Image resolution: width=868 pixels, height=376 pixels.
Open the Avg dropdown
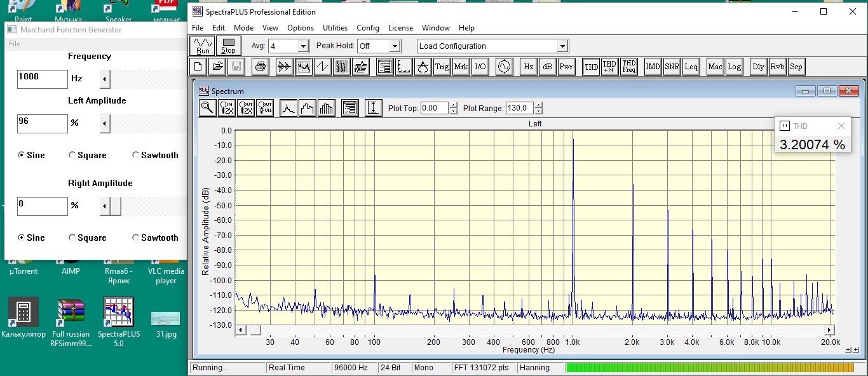[303, 46]
